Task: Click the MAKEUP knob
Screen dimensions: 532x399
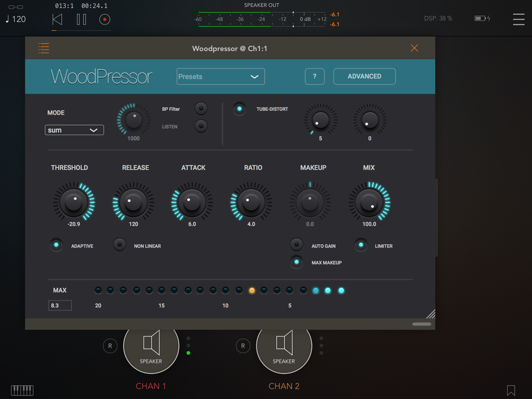Action: click(310, 202)
